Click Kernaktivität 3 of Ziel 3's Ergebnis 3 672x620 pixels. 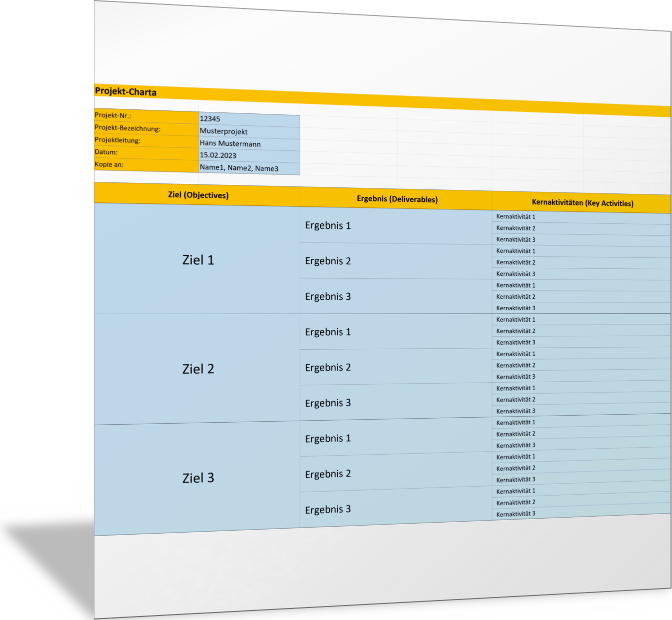[x=582, y=511]
